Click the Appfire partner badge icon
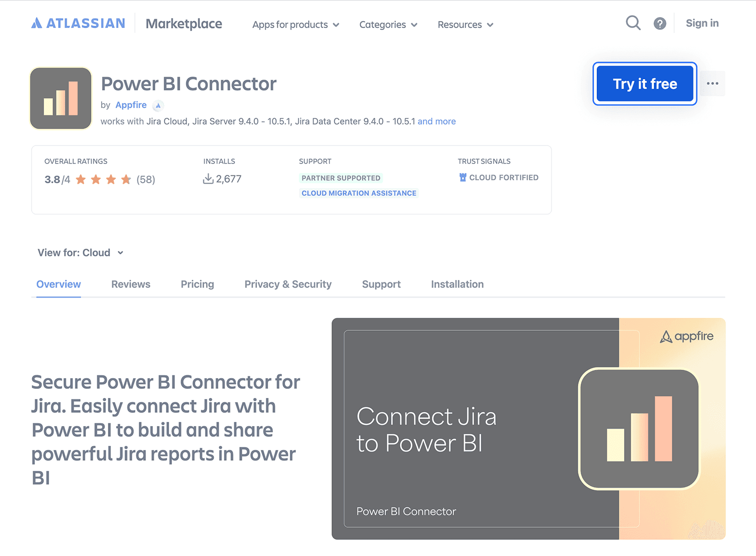 [158, 106]
